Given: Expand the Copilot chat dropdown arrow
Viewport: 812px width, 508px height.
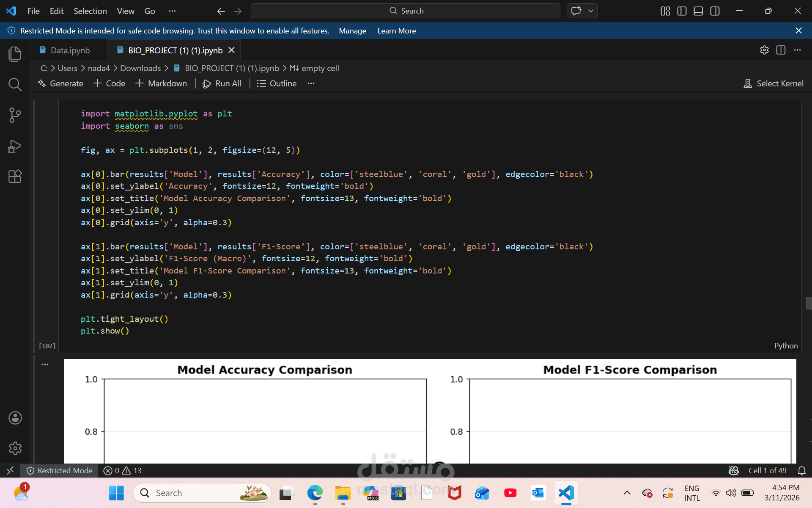Looking at the screenshot, I should click(x=591, y=11).
